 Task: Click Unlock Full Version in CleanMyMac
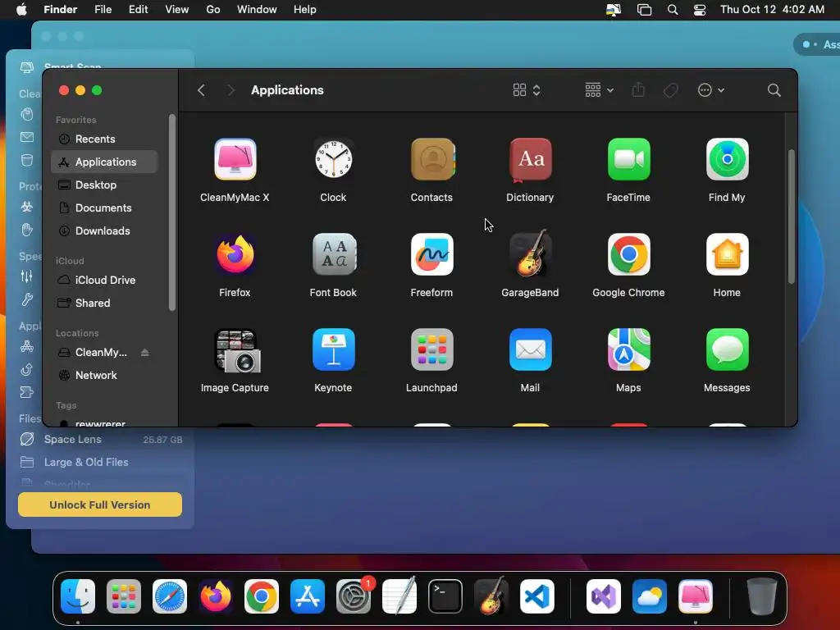(x=99, y=504)
